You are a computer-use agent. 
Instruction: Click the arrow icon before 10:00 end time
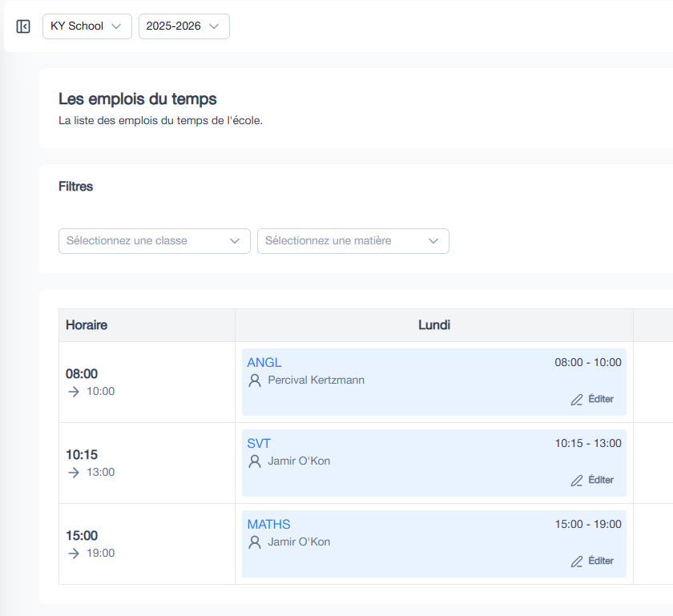(73, 391)
